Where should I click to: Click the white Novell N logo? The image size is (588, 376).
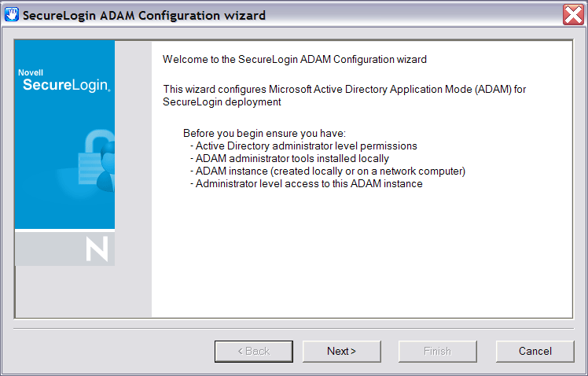coord(97,249)
